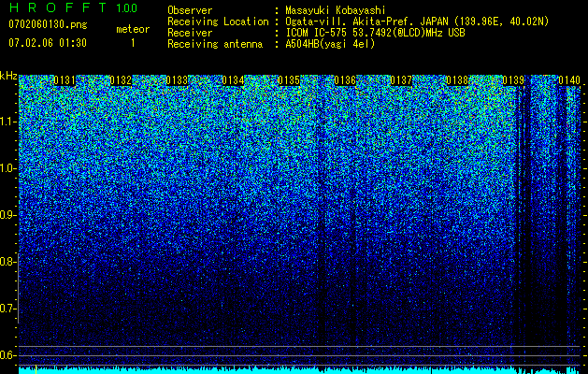
Task: Click the Receiving Location label
Action: point(218,22)
